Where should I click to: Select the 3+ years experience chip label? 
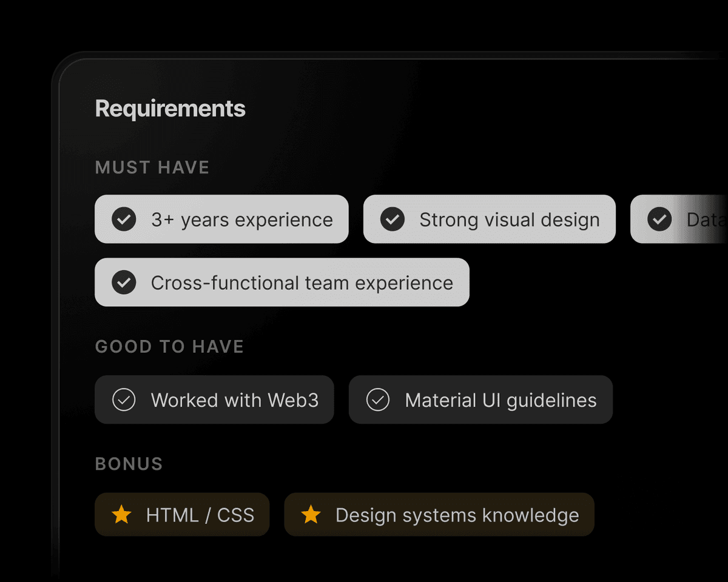click(x=241, y=219)
